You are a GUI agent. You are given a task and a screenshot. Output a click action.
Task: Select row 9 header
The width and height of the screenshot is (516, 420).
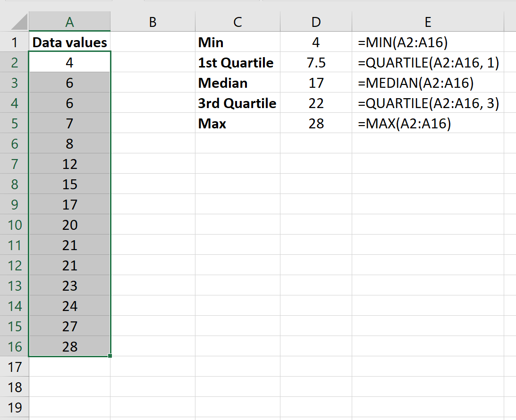(x=15, y=205)
